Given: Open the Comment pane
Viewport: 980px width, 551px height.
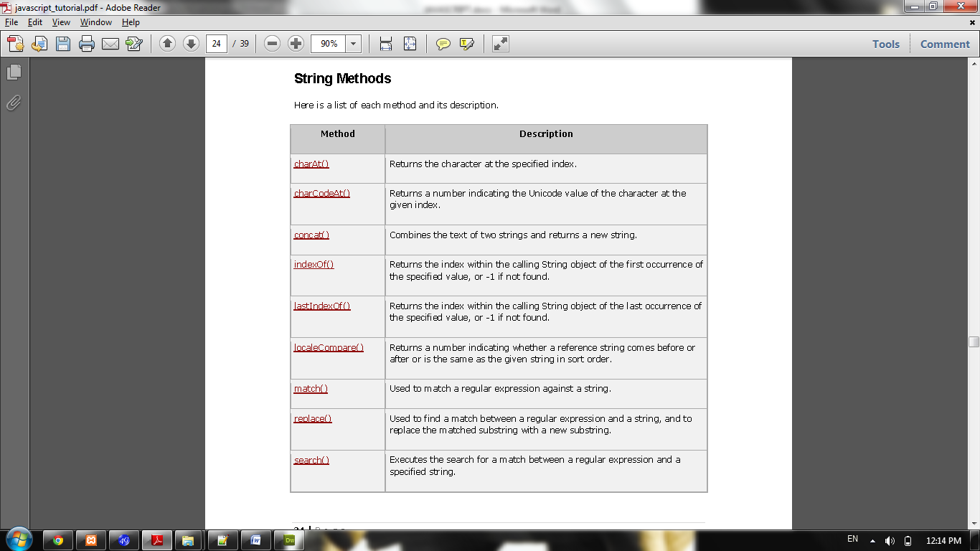Looking at the screenshot, I should point(945,44).
